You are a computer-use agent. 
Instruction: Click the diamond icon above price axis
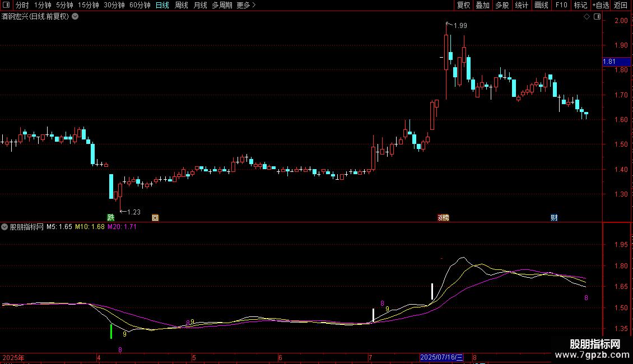(587, 17)
